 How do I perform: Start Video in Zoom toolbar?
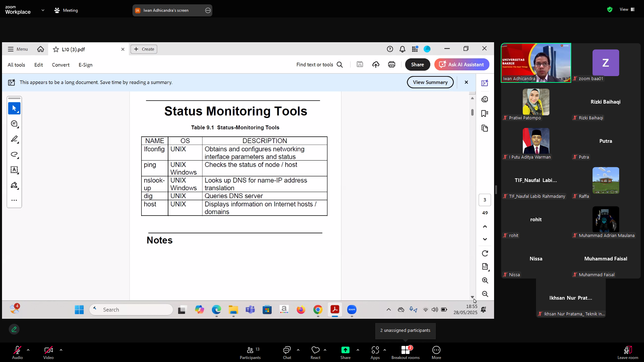point(48,353)
